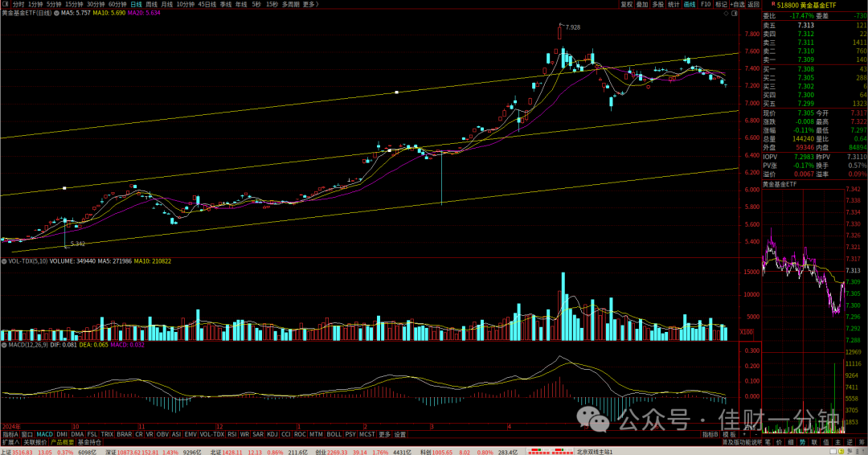Open the 叠加 overlay menu
The width and height of the screenshot is (868, 455).
pyautogui.click(x=642, y=5)
